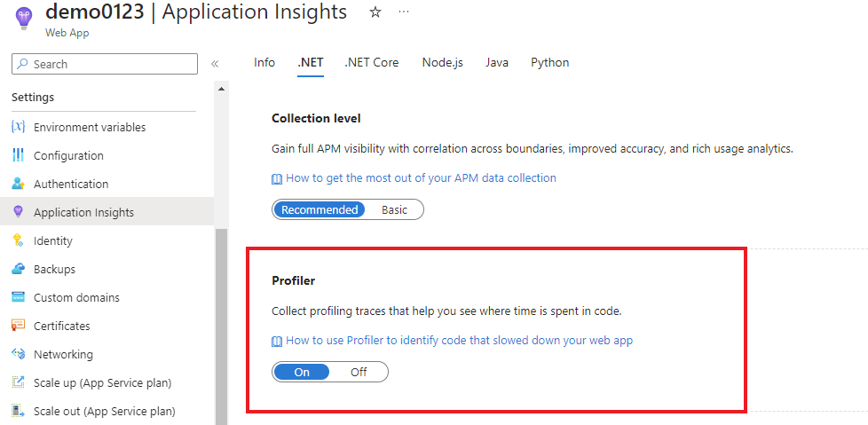Click the Environment variables icon in sidebar
Image resolution: width=868 pixels, height=425 pixels.
pos(18,127)
